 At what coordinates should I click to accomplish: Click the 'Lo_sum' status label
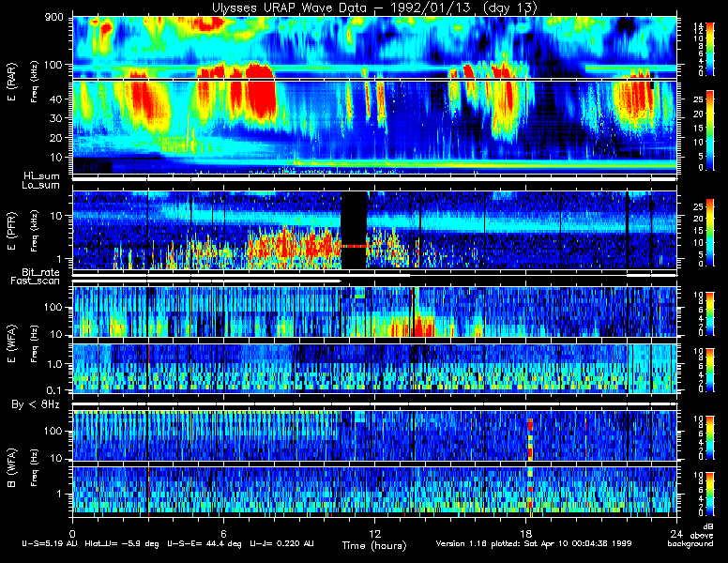tap(40, 185)
